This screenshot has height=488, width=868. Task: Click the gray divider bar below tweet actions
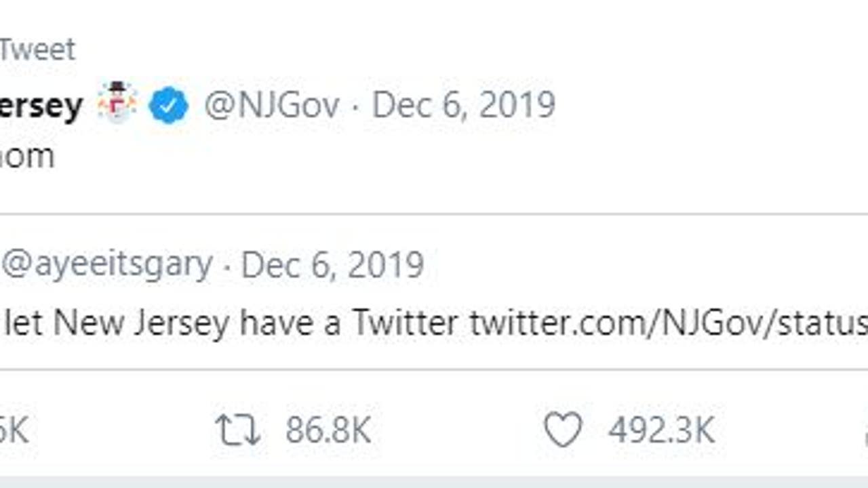[x=434, y=482]
